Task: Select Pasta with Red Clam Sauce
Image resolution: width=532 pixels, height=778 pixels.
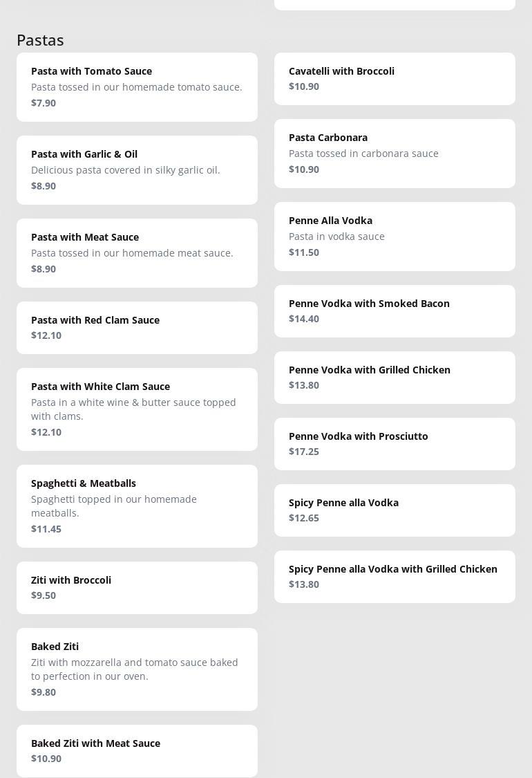Action: tap(137, 328)
